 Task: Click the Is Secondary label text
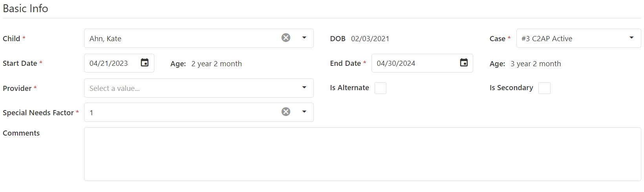[511, 88]
